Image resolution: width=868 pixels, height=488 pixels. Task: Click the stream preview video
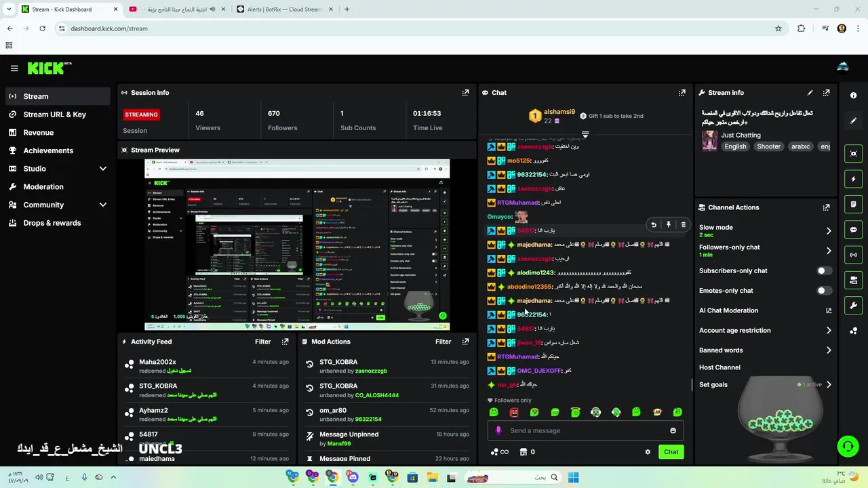[x=297, y=245]
